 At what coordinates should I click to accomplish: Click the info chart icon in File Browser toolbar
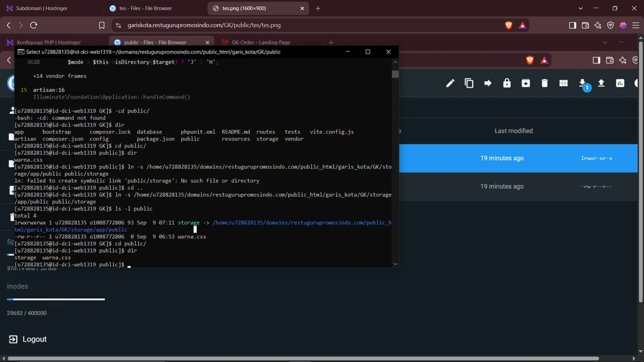point(620,83)
